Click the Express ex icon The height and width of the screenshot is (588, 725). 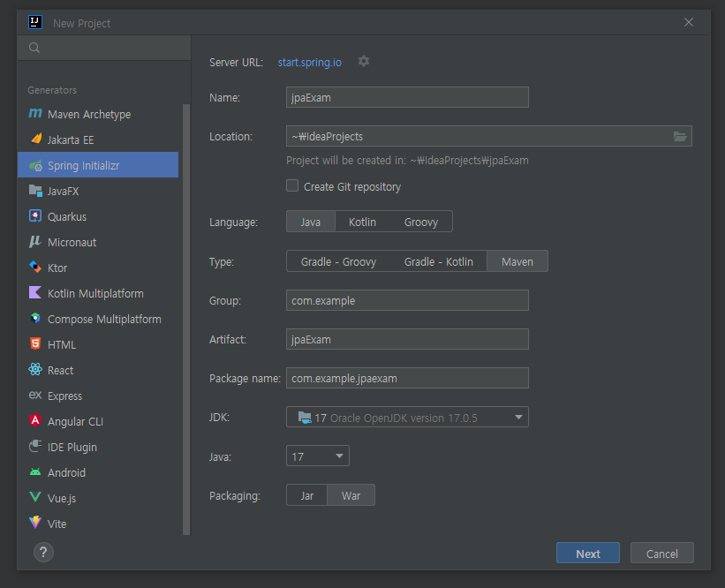click(x=35, y=396)
